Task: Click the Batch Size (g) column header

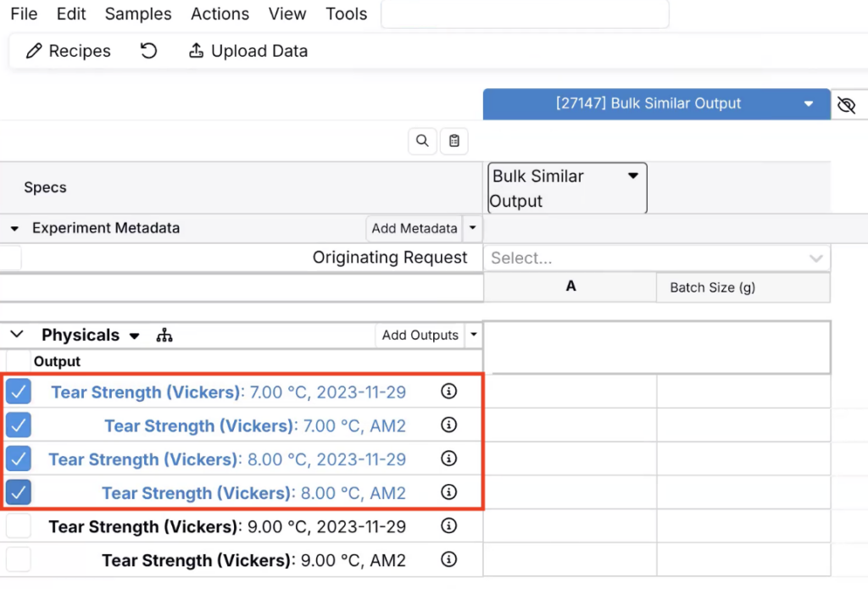Action: point(712,287)
